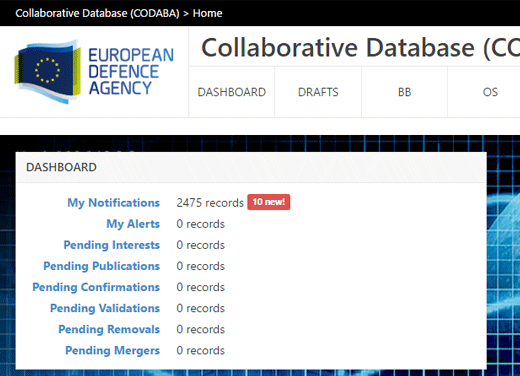This screenshot has width=520, height=376.
Task: Click 0 records beside Pending Interests
Action: point(201,245)
